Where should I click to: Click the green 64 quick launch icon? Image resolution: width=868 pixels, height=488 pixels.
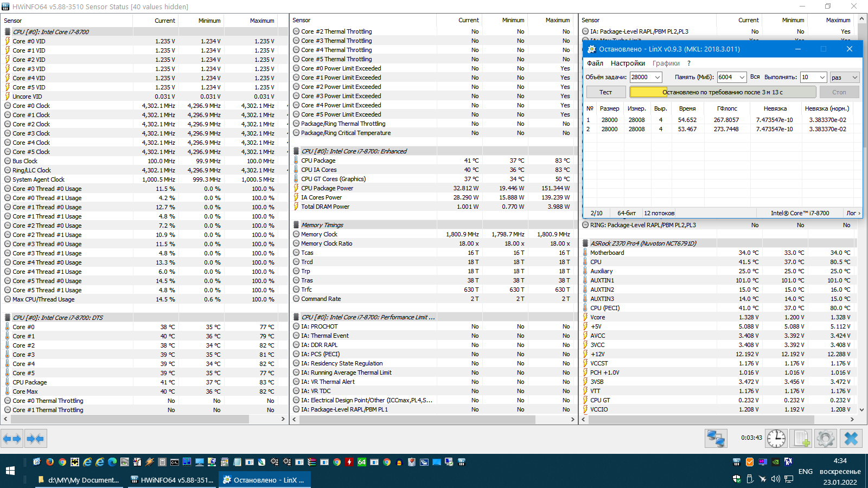click(362, 462)
